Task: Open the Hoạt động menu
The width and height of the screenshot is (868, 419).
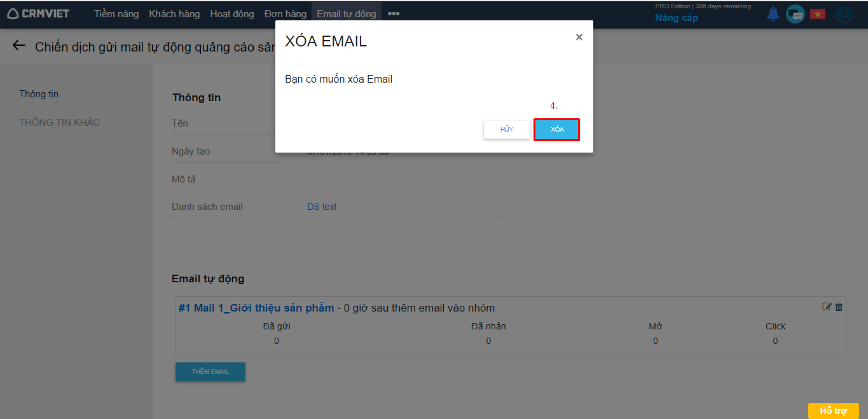Action: (x=232, y=13)
